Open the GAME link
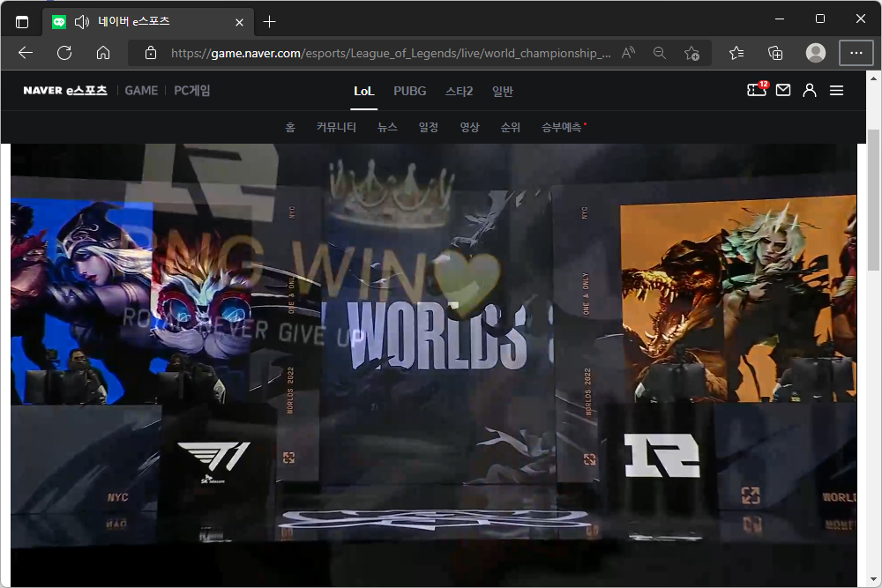Image resolution: width=882 pixels, height=588 pixels. 141,91
